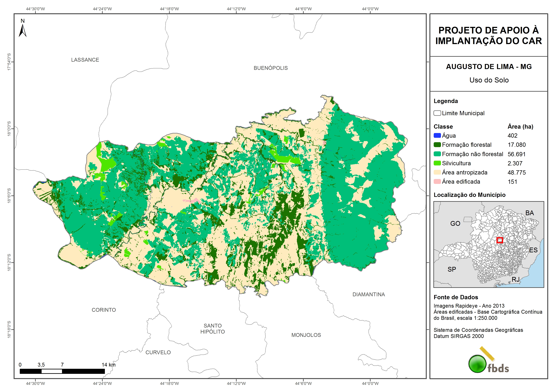The width and height of the screenshot is (555, 392).
Task: Click the black-and-white scale bar
Action: pyautogui.click(x=62, y=371)
